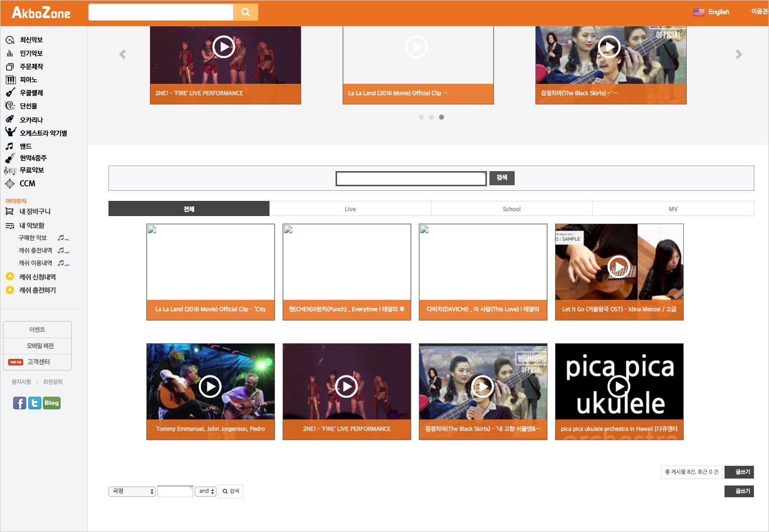Open the 회원탈퇴 link
Image resolution: width=769 pixels, height=532 pixels.
pos(53,382)
